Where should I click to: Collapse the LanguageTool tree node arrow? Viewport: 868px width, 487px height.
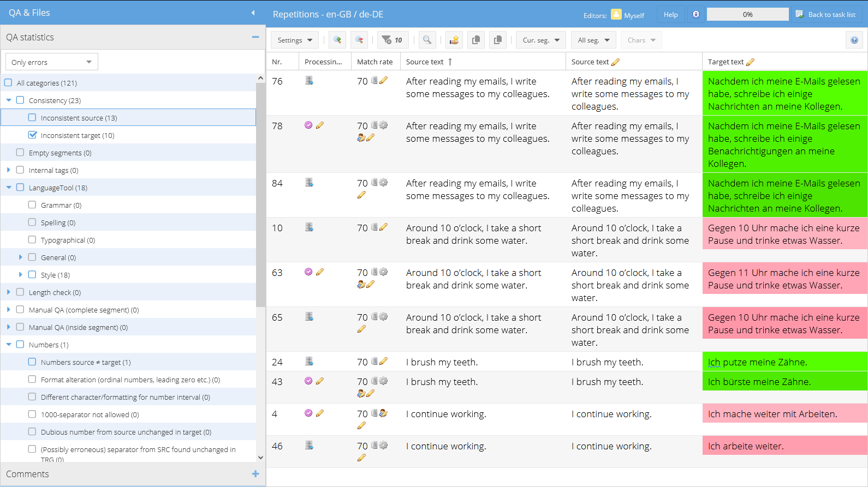pyautogui.click(x=9, y=187)
